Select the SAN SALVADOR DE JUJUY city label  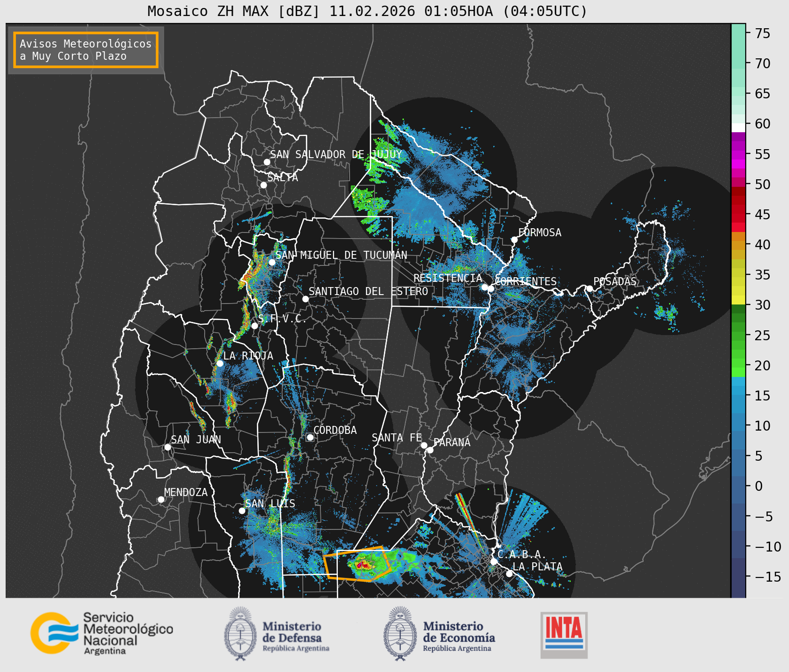(336, 154)
